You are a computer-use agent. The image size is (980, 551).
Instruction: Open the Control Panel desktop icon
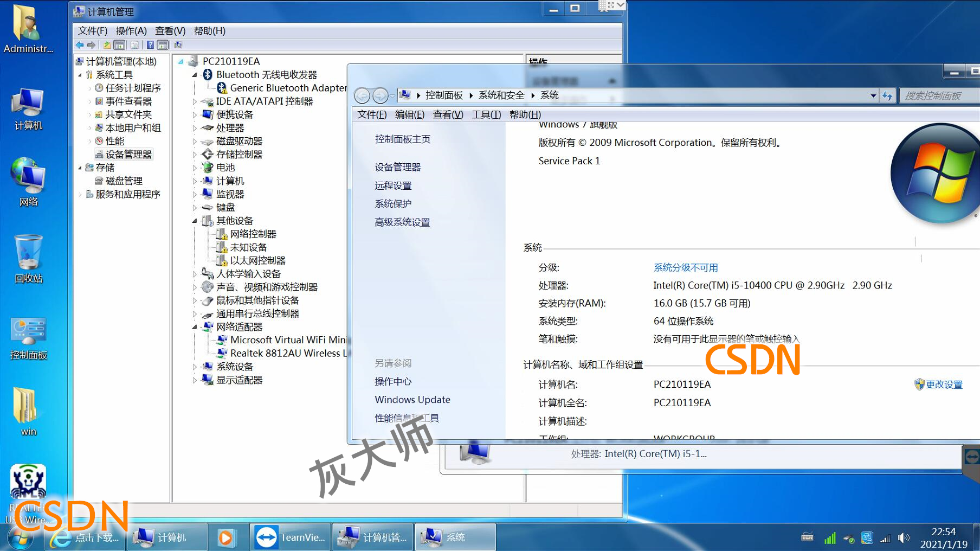pyautogui.click(x=28, y=338)
